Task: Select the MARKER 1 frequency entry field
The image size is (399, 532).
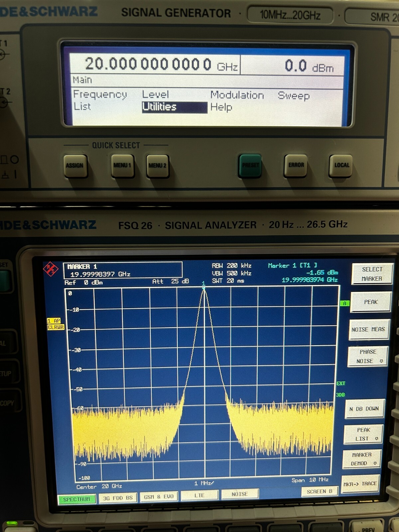Action: tap(123, 270)
